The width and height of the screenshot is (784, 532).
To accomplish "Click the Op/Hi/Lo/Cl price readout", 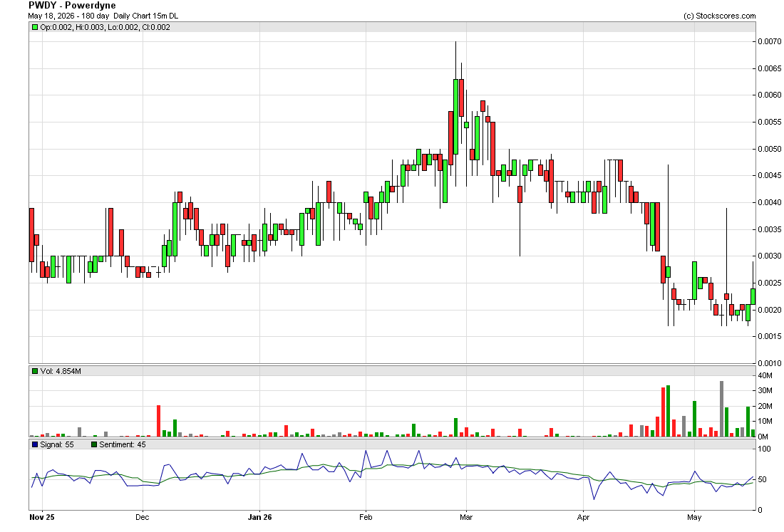I will [105, 28].
